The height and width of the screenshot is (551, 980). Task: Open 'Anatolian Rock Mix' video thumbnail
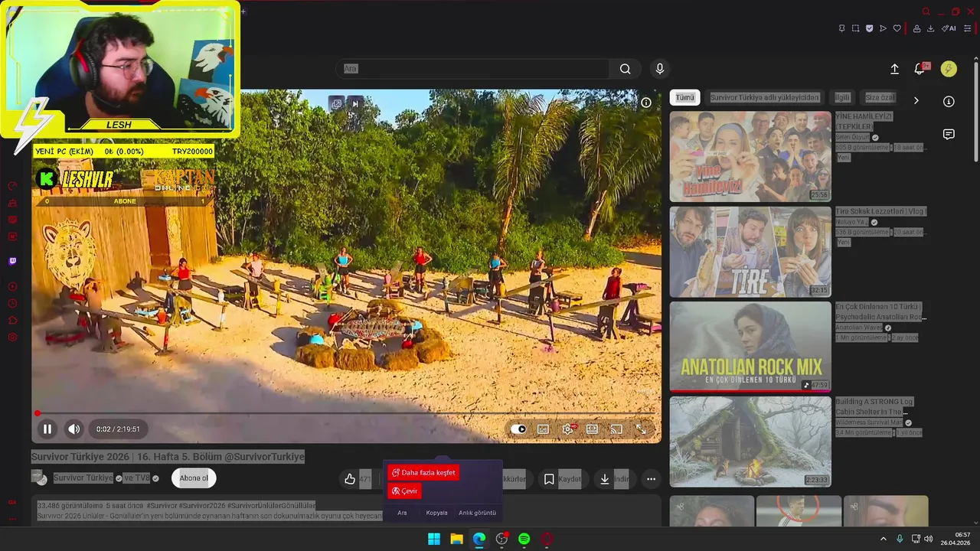tap(750, 347)
